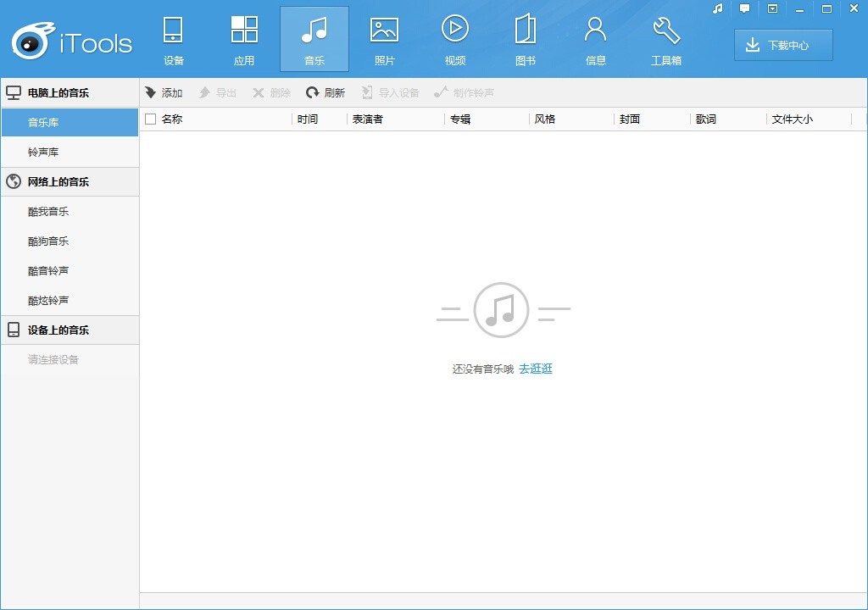
Task: Select all songs with the header checkbox
Action: coord(149,119)
